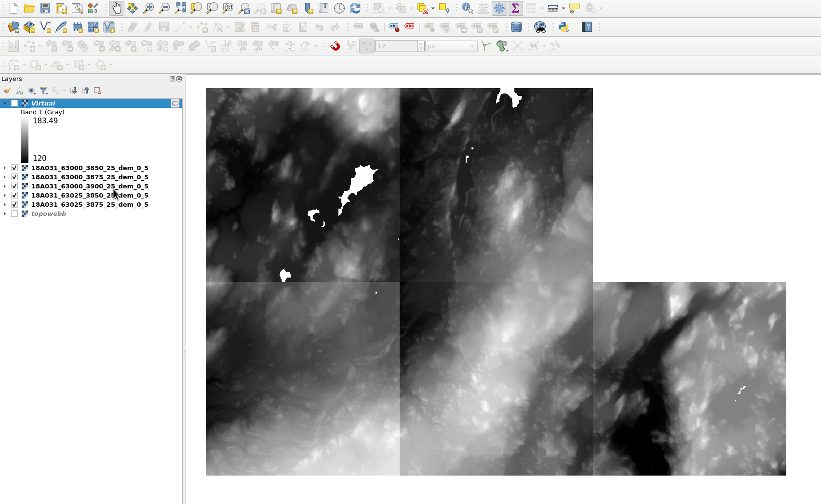Hide the 18A031_63000_3850_25_dem_0_5 layer
Viewport: 821px width, 504px height.
[14, 168]
